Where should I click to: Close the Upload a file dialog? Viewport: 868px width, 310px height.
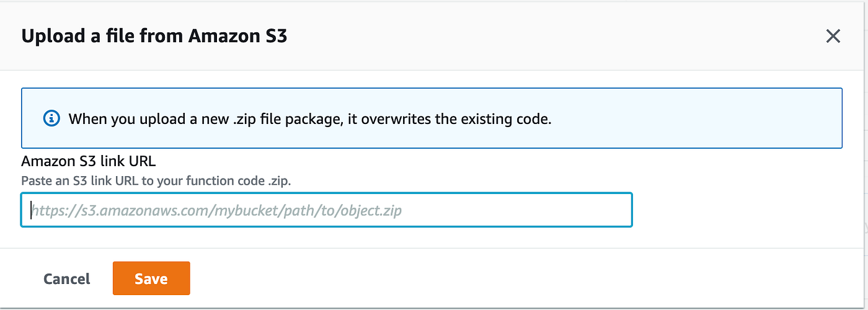833,36
